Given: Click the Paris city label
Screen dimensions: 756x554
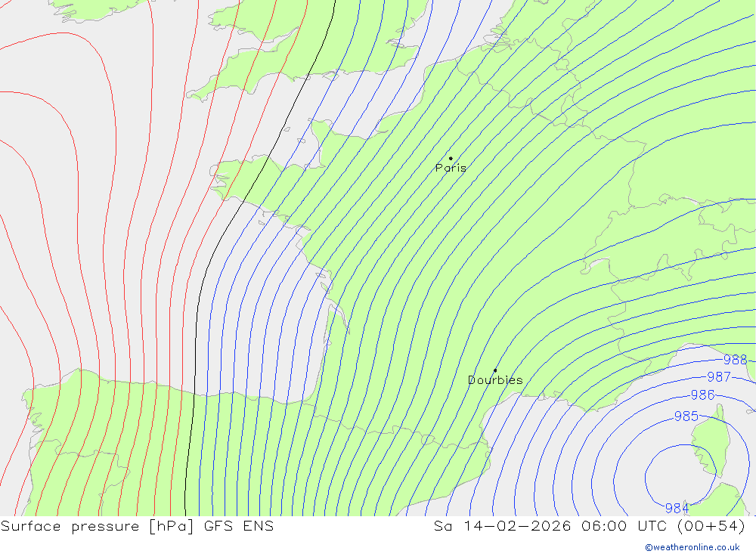Looking at the screenshot, I should 451,168.
